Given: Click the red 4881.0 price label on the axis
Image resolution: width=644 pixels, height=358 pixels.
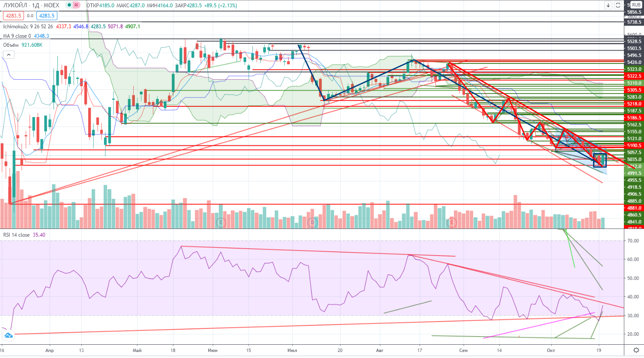Looking at the screenshot, I should tap(634, 208).
